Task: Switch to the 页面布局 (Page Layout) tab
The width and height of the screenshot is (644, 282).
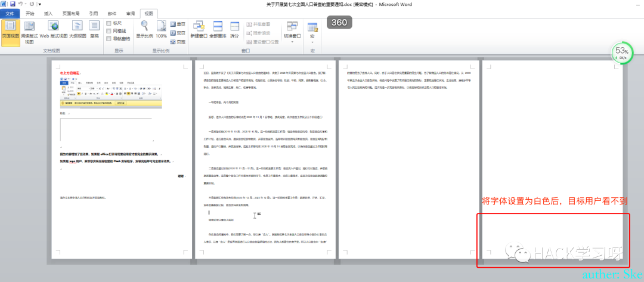Action: point(71,14)
